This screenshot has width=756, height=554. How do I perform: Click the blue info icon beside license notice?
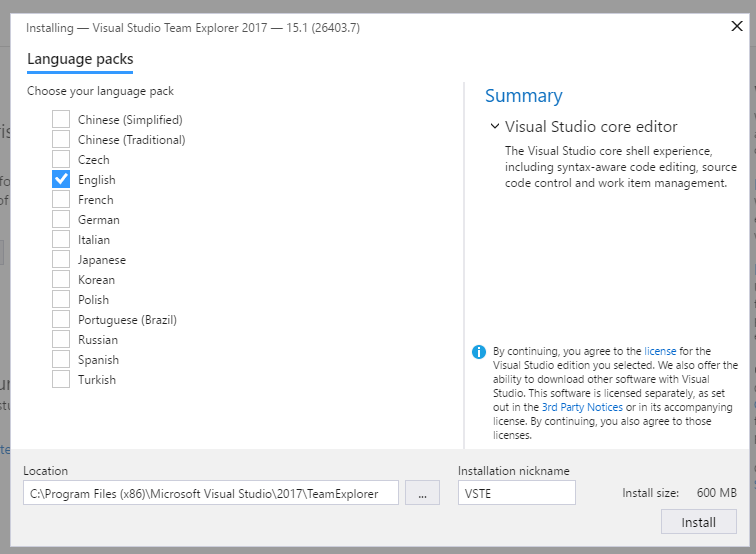(x=479, y=352)
